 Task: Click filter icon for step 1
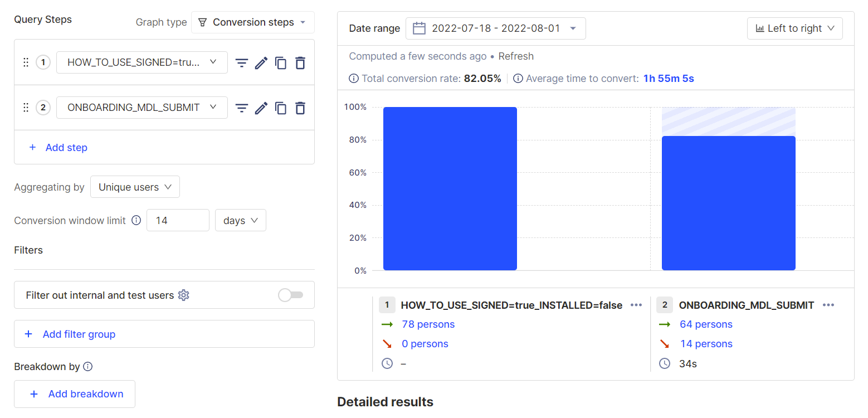tap(241, 63)
